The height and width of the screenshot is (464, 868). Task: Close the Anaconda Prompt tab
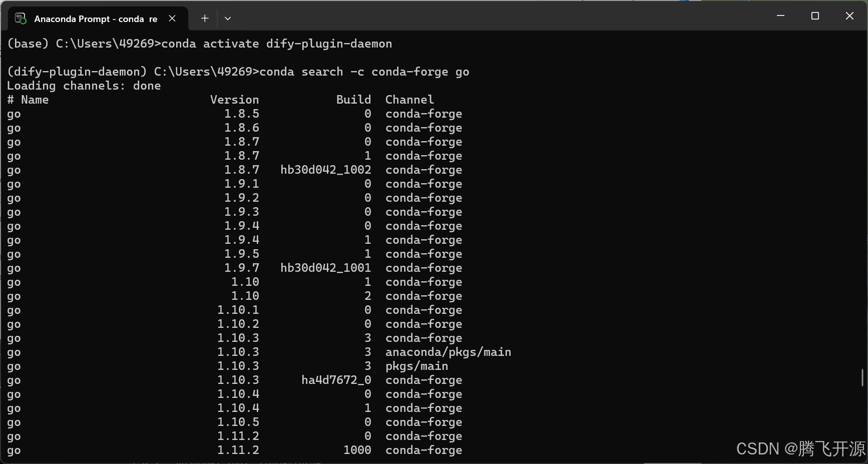(x=172, y=19)
